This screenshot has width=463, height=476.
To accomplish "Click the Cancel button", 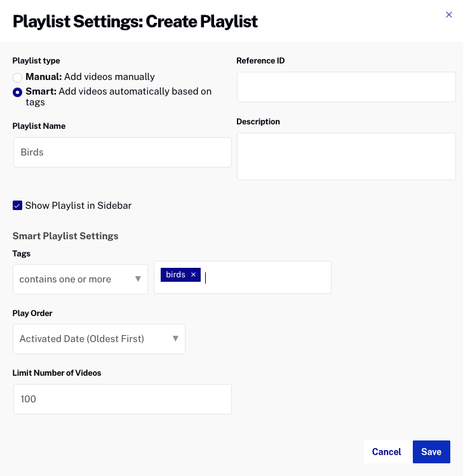I will pos(386,452).
